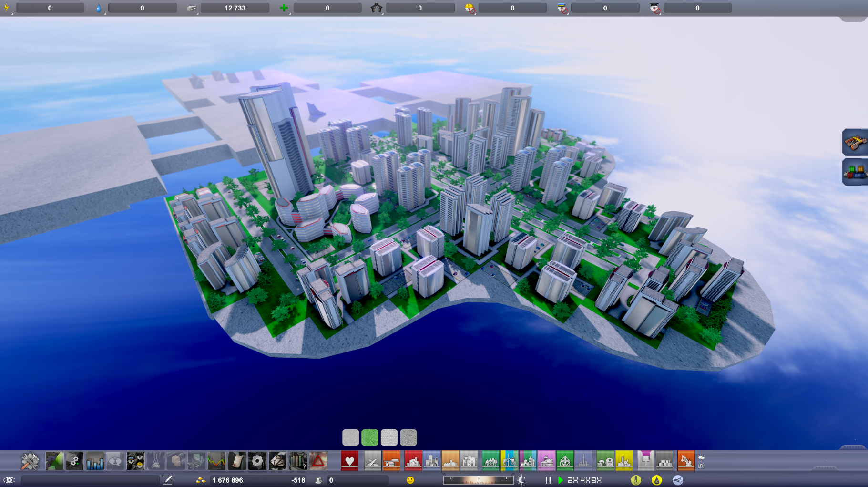868x487 pixels.
Task: Toggle the yellow oil drop overlay
Action: (x=657, y=480)
